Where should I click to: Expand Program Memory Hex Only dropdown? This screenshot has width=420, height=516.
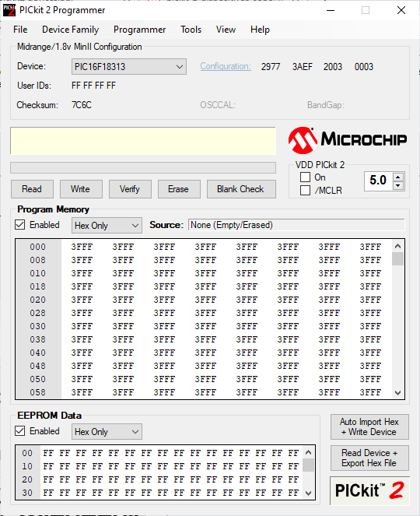(x=107, y=226)
